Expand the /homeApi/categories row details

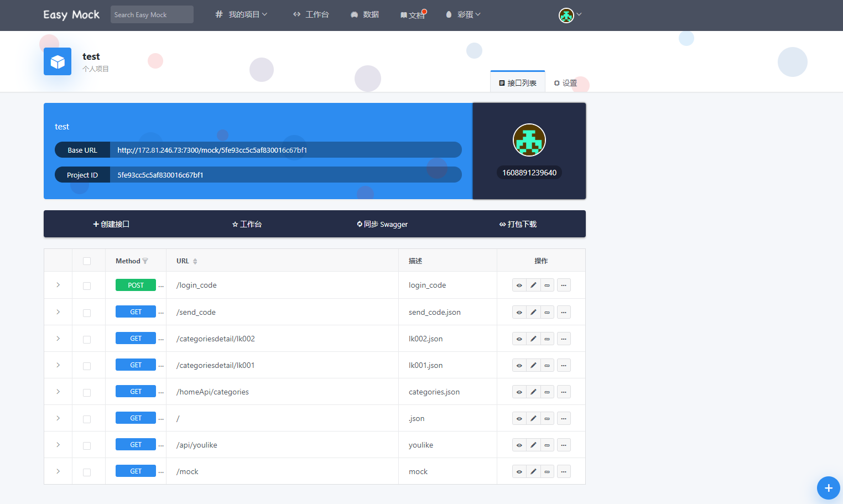pyautogui.click(x=58, y=392)
